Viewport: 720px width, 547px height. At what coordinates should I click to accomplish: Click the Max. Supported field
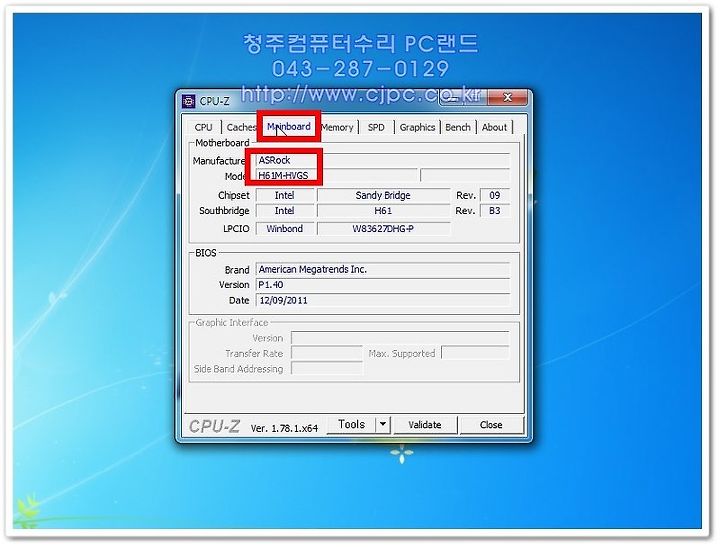(x=475, y=353)
